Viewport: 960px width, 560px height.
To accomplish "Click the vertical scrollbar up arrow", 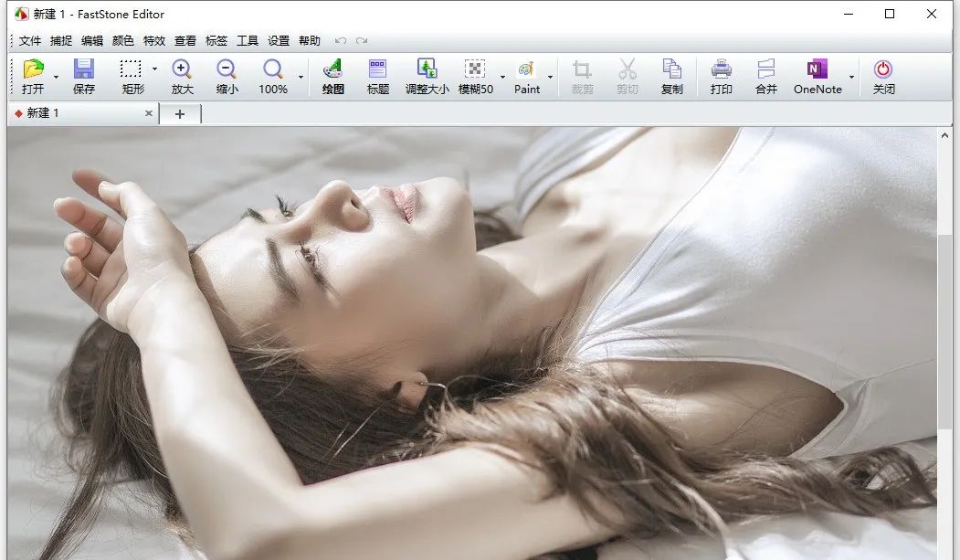I will tap(944, 135).
